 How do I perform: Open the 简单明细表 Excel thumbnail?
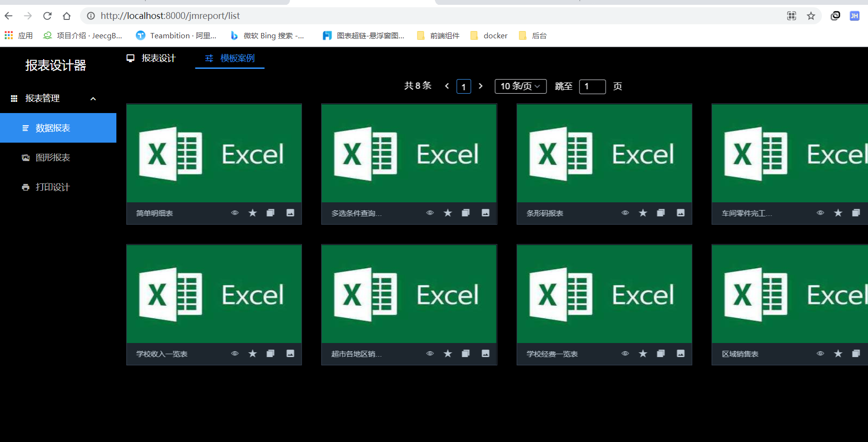click(x=214, y=153)
